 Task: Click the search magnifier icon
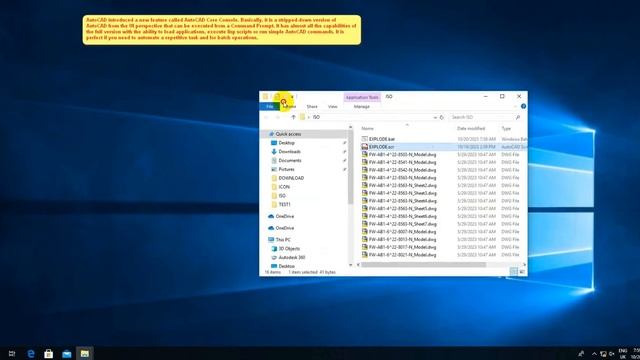pos(518,117)
